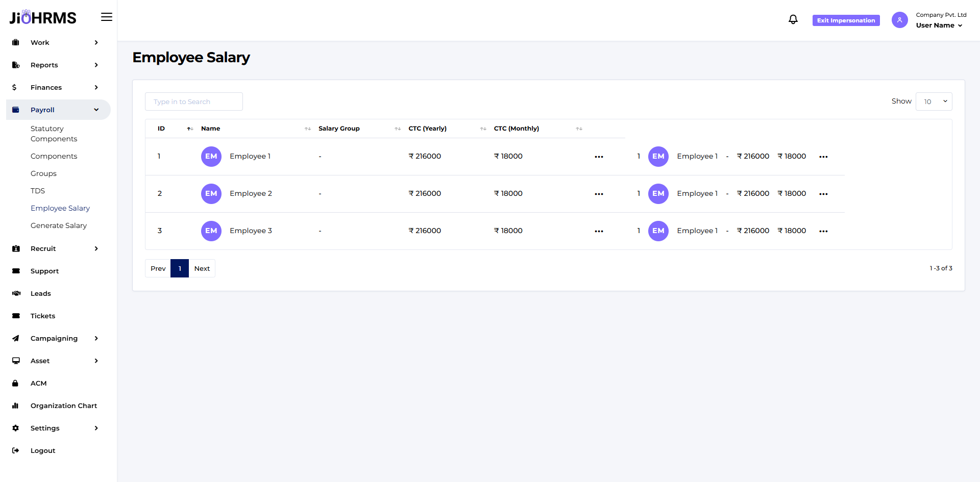Go to Generate Salary submenu
This screenshot has width=980, height=482.
(x=59, y=225)
